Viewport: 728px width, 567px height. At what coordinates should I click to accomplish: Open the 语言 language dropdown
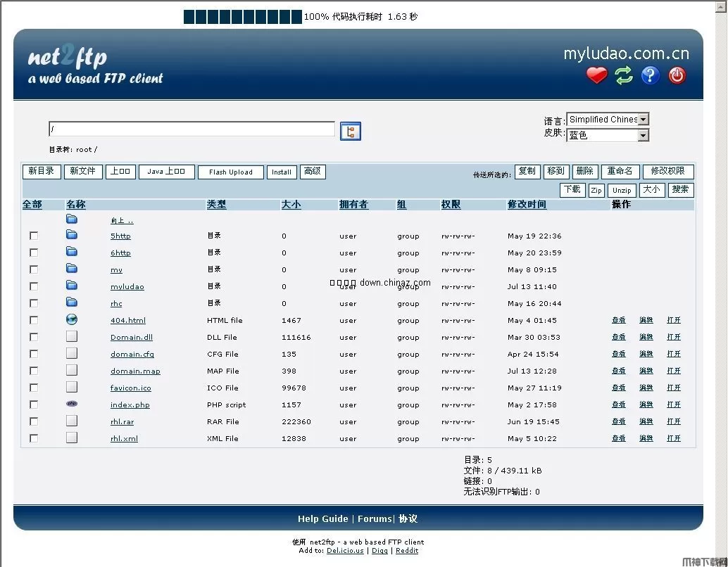pyautogui.click(x=608, y=119)
